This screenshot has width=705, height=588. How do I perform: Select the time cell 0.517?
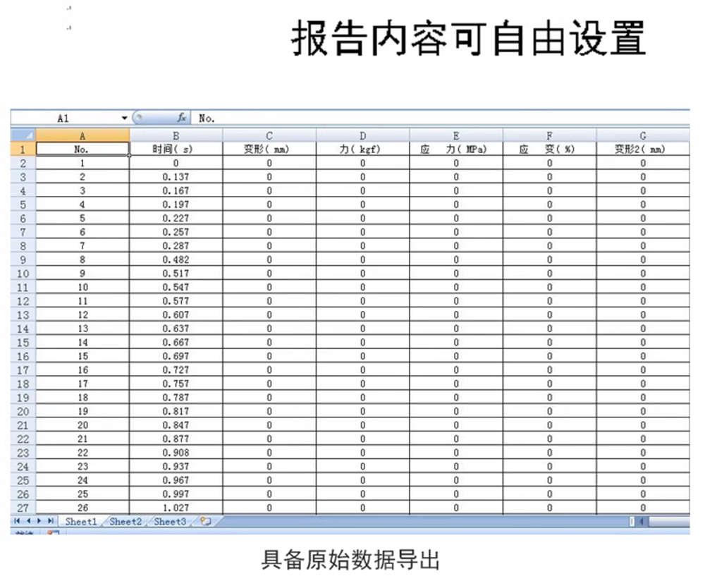point(176,274)
